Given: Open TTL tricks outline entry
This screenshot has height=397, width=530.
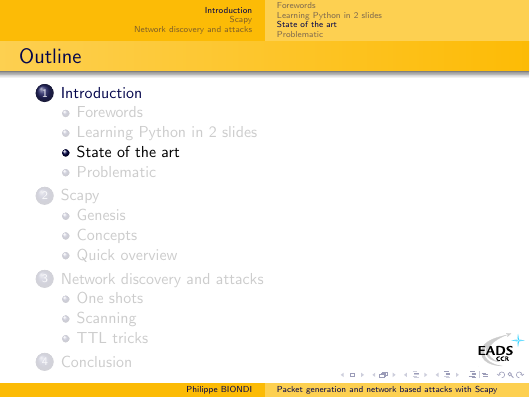Looking at the screenshot, I should (113, 338).
